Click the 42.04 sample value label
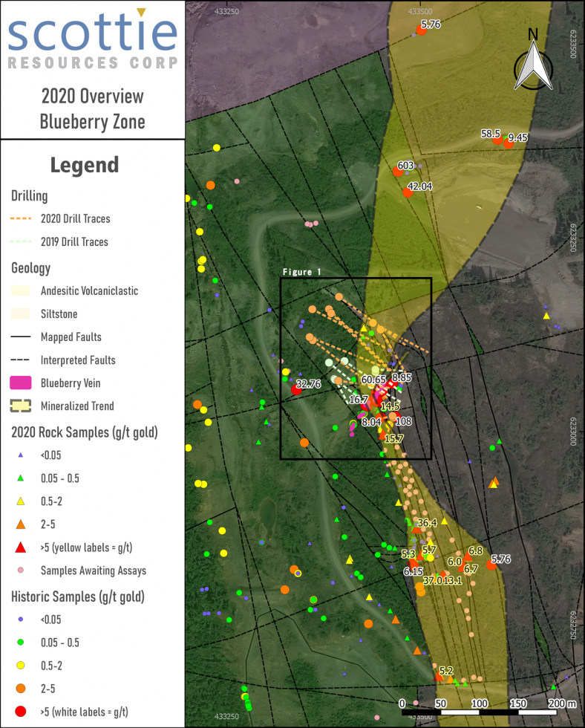 point(420,186)
